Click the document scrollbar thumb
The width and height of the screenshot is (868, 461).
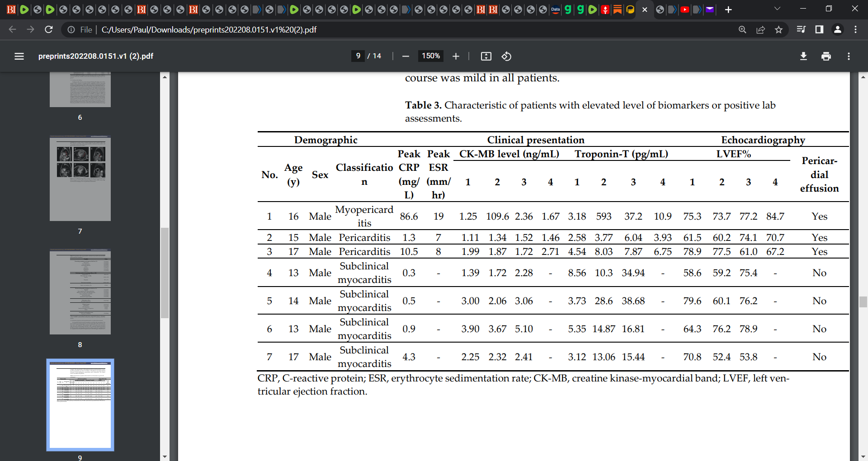[863, 302]
